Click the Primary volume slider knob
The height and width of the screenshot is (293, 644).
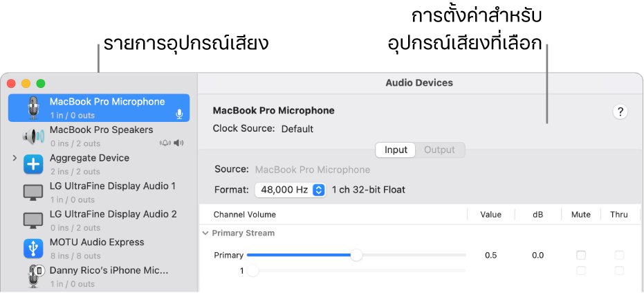pos(356,255)
